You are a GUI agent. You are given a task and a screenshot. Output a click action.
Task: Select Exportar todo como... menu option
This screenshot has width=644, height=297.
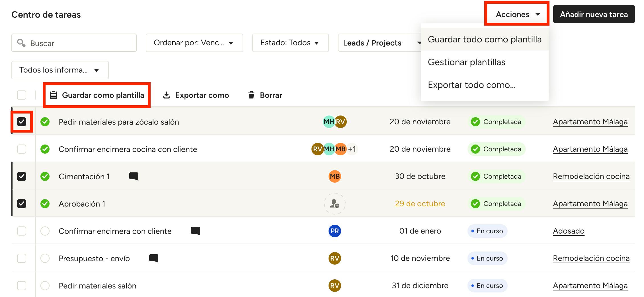(x=471, y=85)
